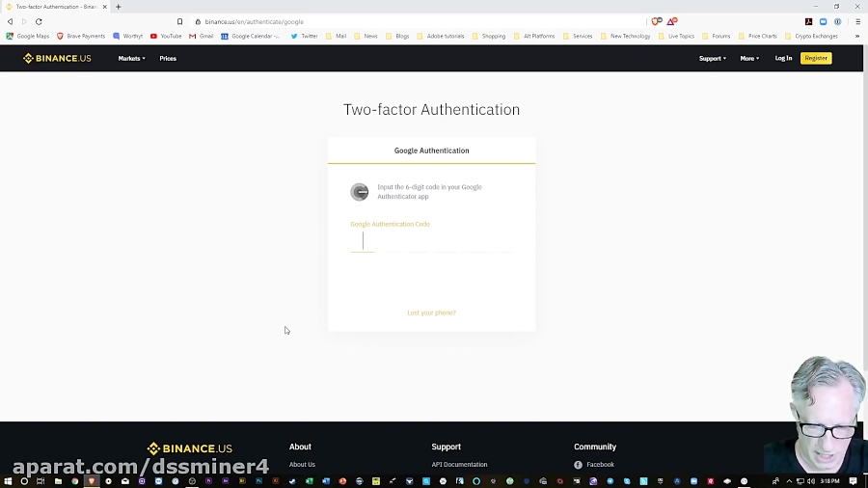
Task: Open the Shopping bookmarks folder
Action: (488, 36)
